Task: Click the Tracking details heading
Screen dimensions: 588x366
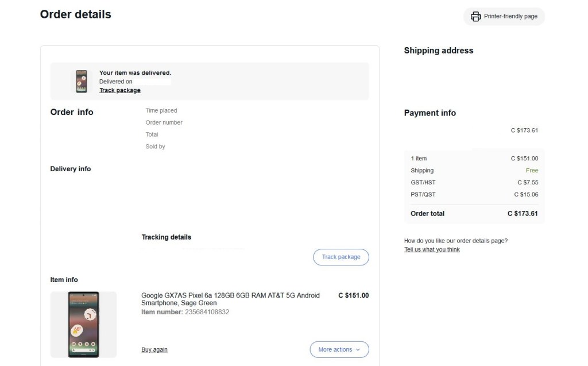Action: click(166, 237)
